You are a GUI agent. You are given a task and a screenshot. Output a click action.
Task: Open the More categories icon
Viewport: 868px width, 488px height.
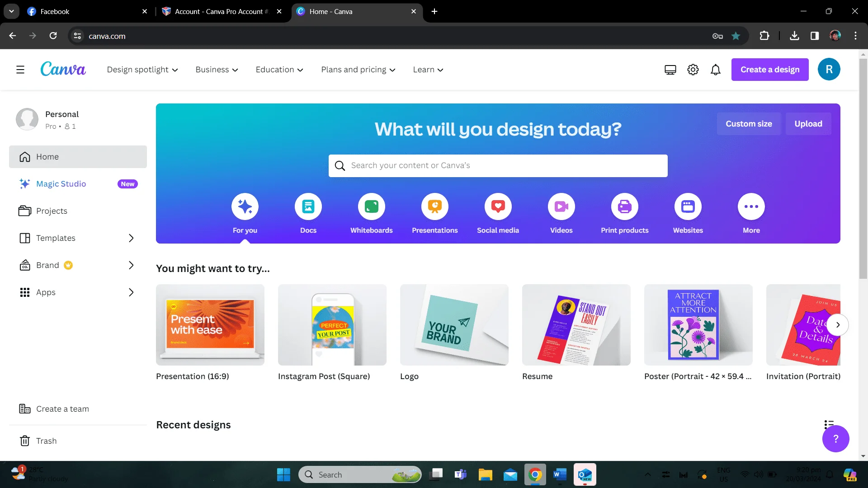[x=751, y=206]
